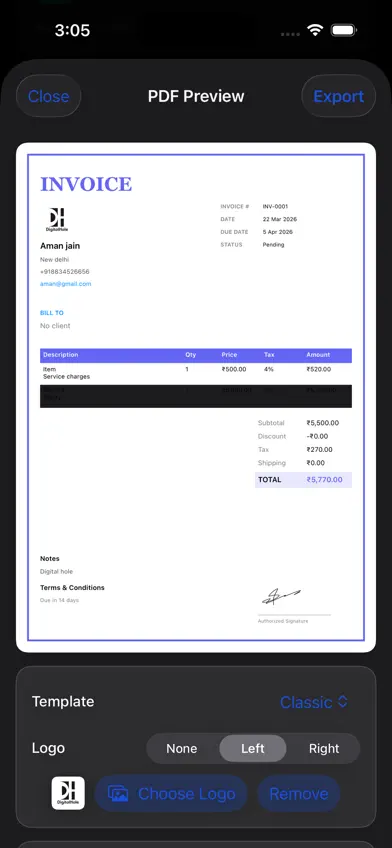
Task: Tap the Terms & Conditions heading
Action: pos(72,588)
